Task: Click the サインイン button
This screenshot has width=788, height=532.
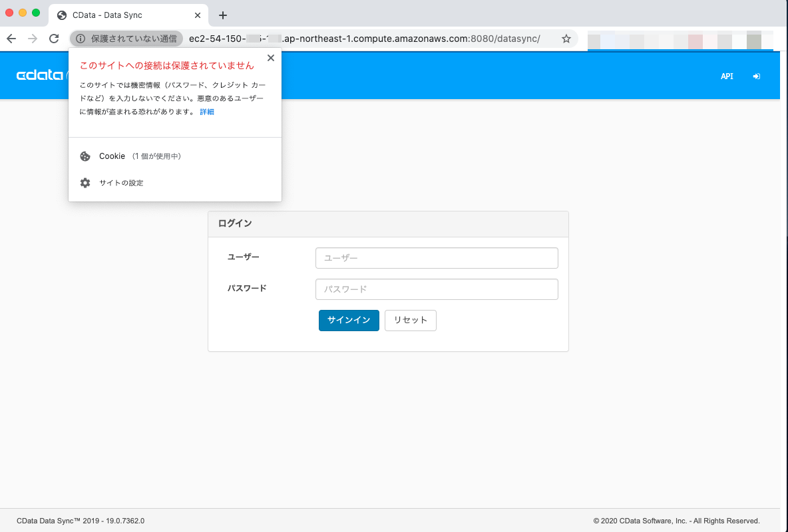Action: coord(349,321)
